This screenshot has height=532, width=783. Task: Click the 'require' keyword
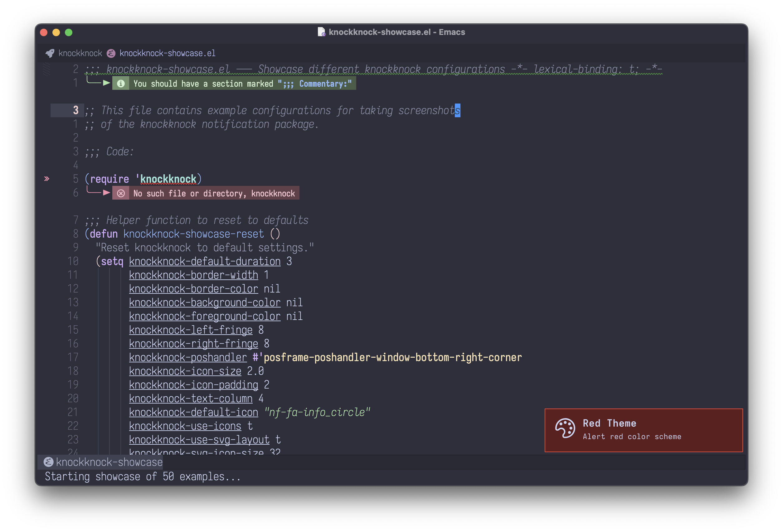pyautogui.click(x=109, y=179)
